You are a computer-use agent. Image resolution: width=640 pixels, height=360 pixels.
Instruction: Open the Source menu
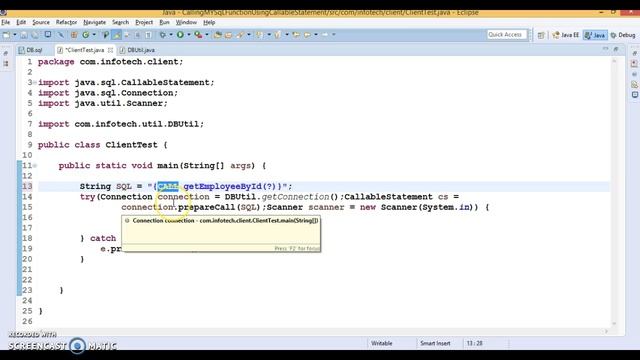[x=41, y=22]
